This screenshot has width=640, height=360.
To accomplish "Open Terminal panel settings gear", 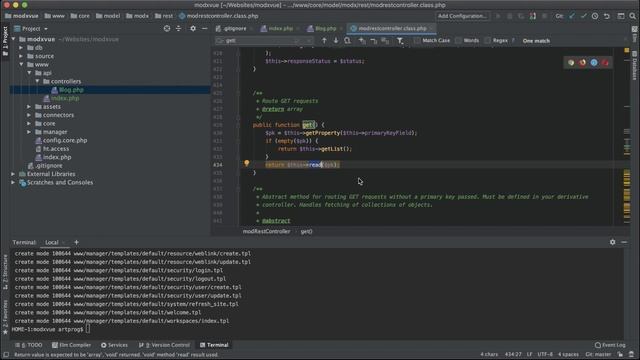I will tap(613, 242).
